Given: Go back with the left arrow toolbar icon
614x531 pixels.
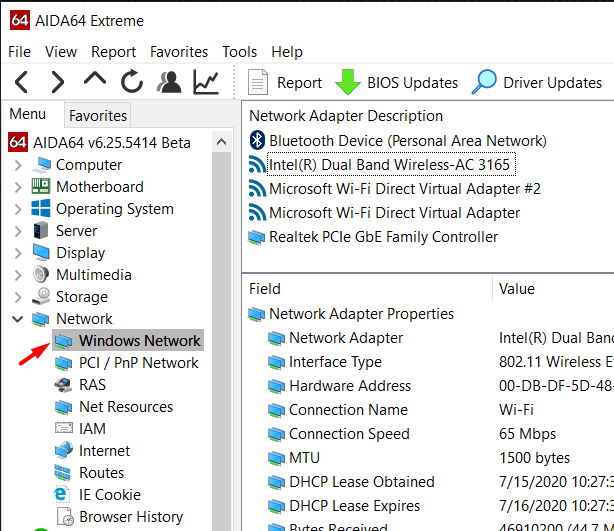Looking at the screenshot, I should (21, 82).
